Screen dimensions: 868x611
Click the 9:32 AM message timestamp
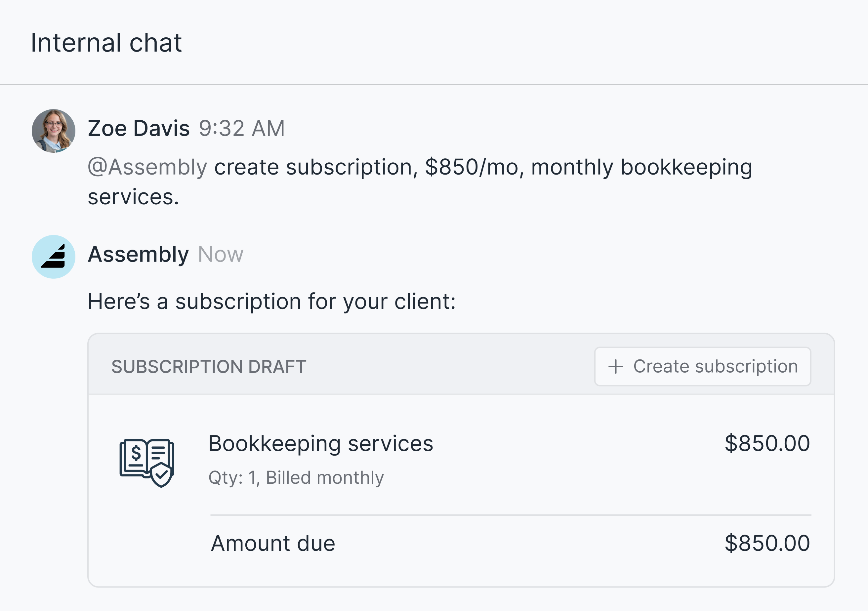(x=242, y=128)
